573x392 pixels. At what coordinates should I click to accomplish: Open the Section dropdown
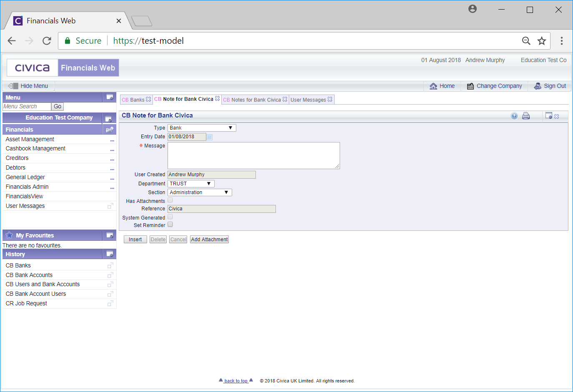click(200, 192)
